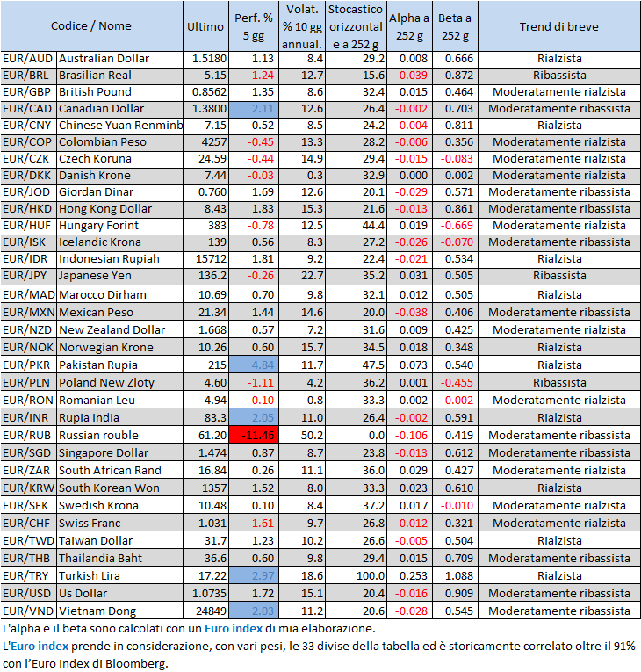The height and width of the screenshot is (672, 641).
Task: Select the Swiss Franc cell
Action: click(120, 524)
